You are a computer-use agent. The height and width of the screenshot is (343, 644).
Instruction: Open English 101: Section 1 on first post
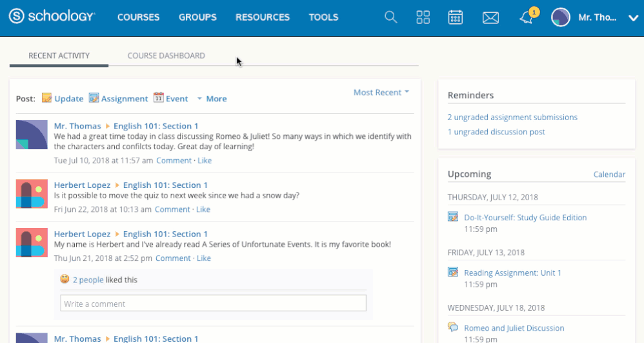coord(156,126)
